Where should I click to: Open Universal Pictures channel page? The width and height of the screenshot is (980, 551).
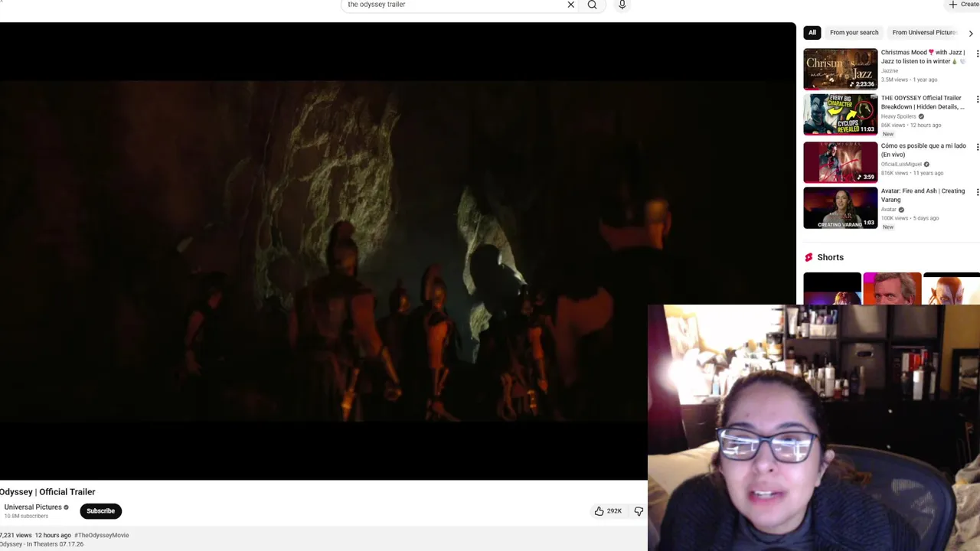coord(33,507)
